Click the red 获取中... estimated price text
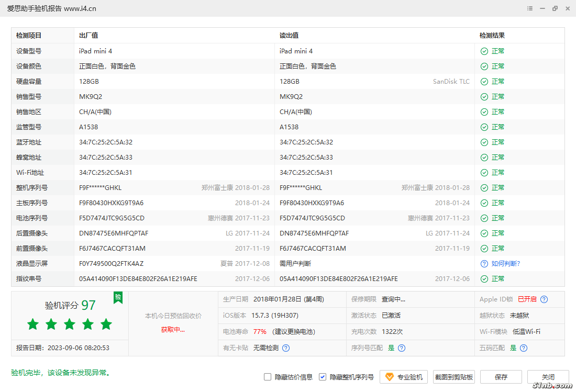This screenshot has height=392, width=576. click(x=173, y=330)
